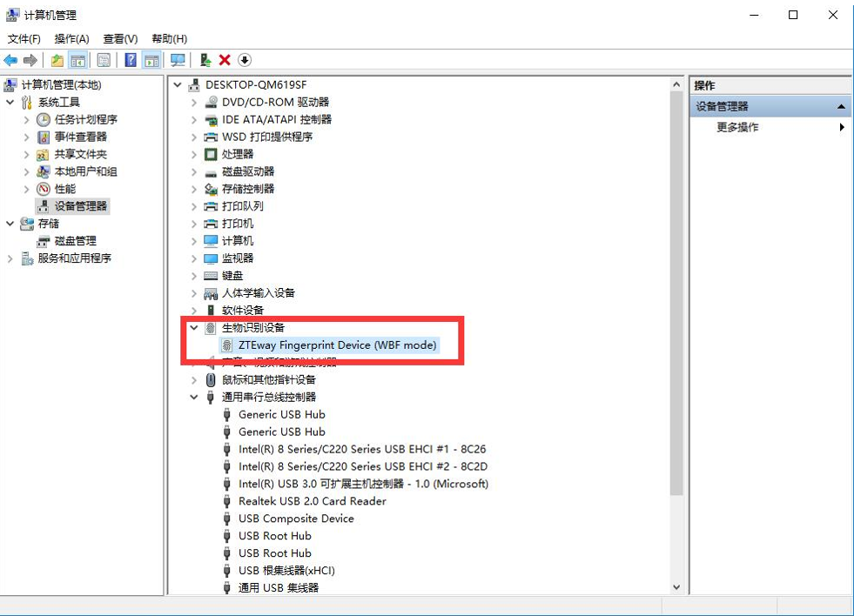The width and height of the screenshot is (854, 616).
Task: Click the red X Uninstall device icon
Action: point(225,60)
